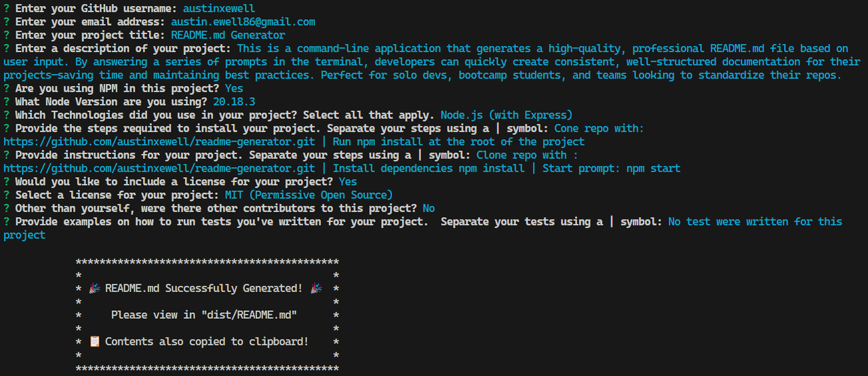Viewport: 868px width, 376px height.
Task: Click the Yes answer for including a license
Action: click(x=348, y=182)
